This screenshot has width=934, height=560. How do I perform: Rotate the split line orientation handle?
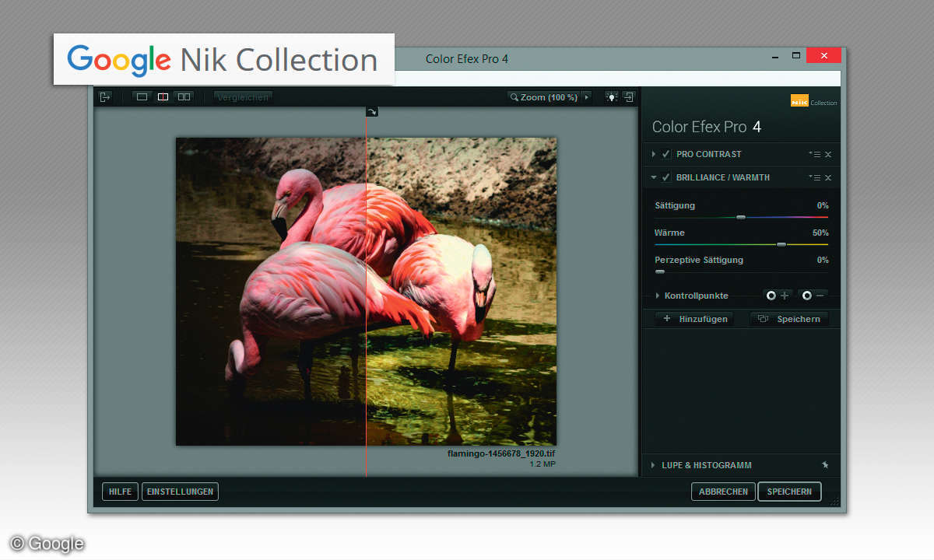coord(372,112)
